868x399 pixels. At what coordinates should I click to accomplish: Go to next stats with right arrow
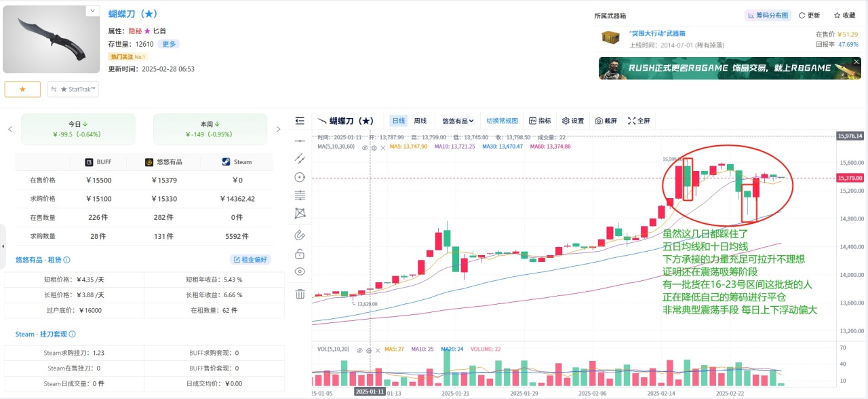(x=278, y=129)
